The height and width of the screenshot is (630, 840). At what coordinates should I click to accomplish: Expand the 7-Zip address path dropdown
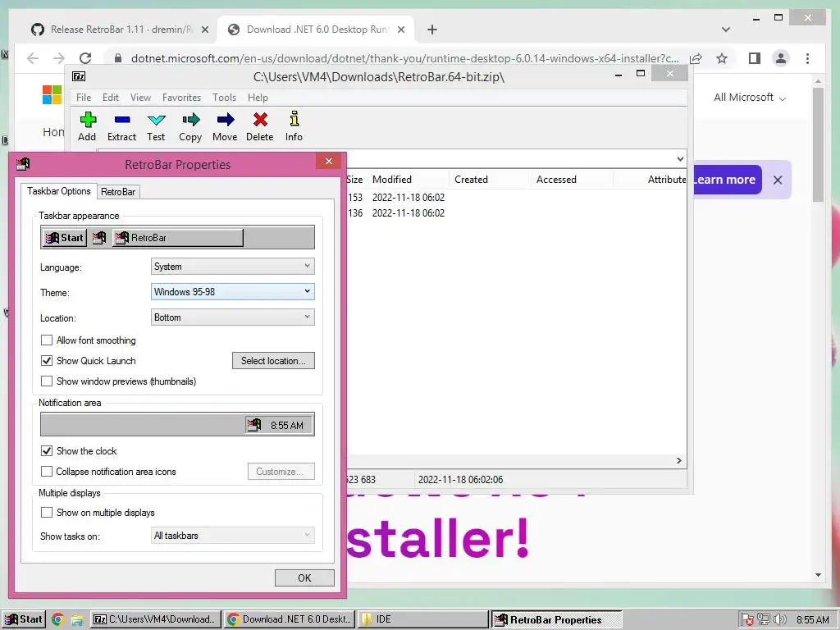click(x=680, y=158)
